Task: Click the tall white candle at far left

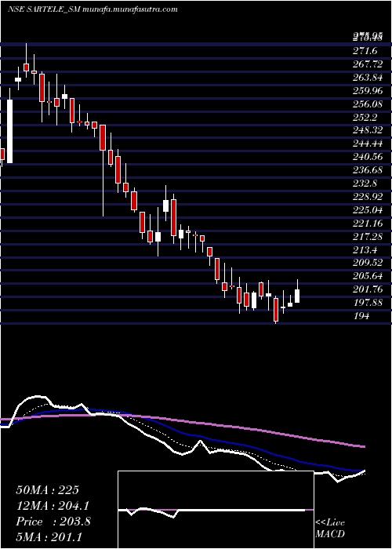Action: 9,131
